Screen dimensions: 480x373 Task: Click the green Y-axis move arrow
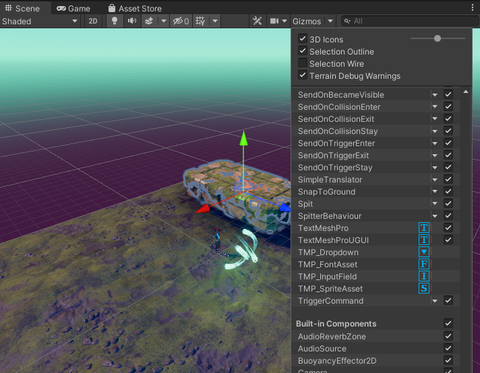pos(244,138)
